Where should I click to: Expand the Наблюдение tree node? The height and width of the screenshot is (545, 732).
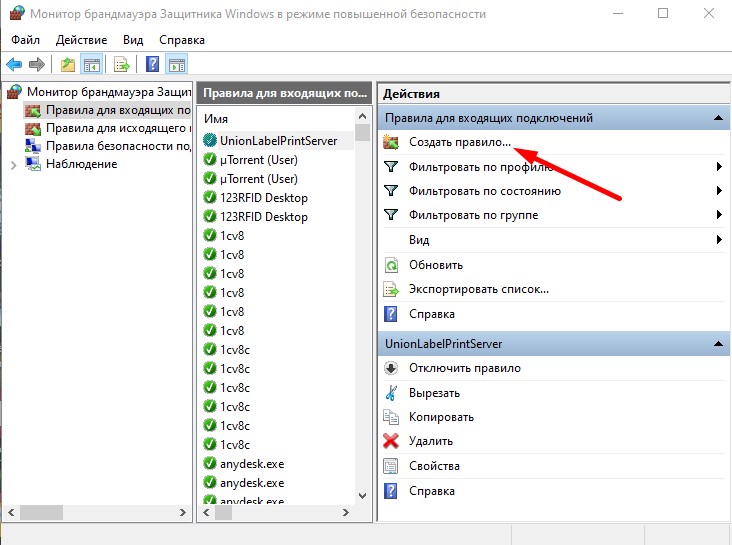click(13, 165)
